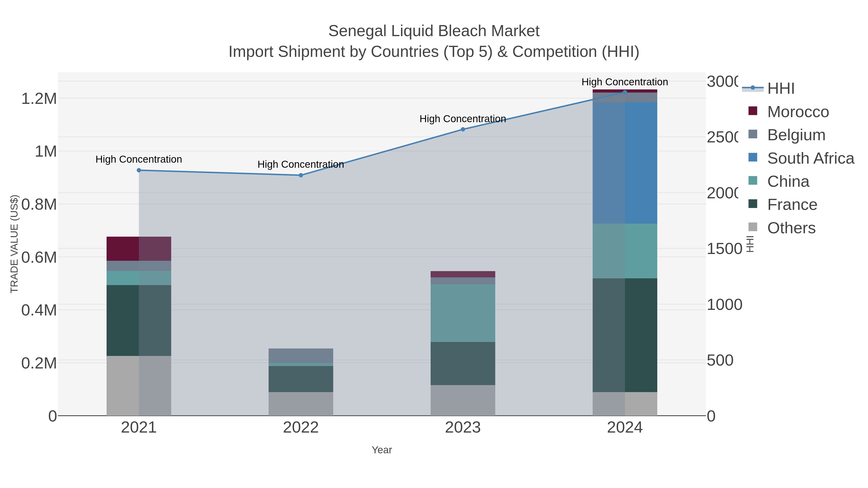Click the 2022 Belgium bar segment
The image size is (868, 488).
(301, 356)
